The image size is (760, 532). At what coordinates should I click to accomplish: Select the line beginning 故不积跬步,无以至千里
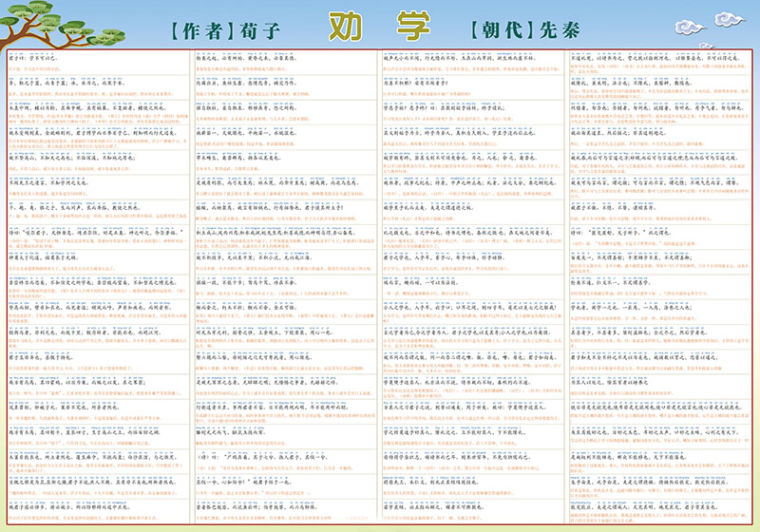pyautogui.click(x=254, y=257)
